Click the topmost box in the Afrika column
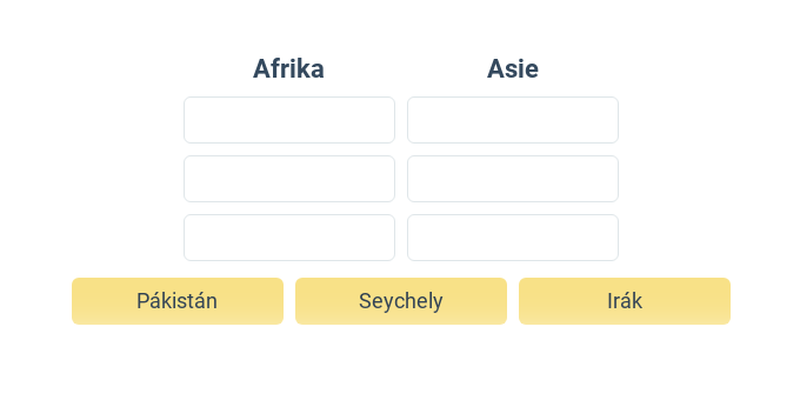The image size is (800, 400). tap(289, 120)
